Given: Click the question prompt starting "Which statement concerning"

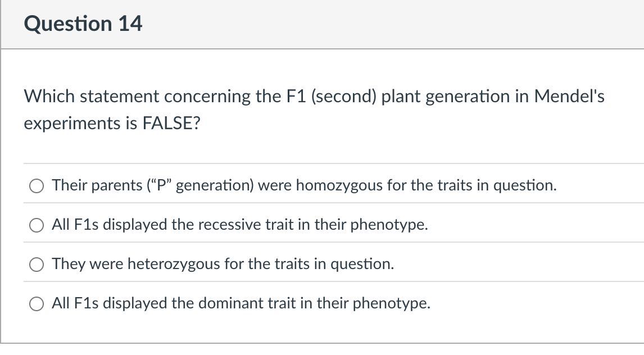Looking at the screenshot, I should (314, 110).
